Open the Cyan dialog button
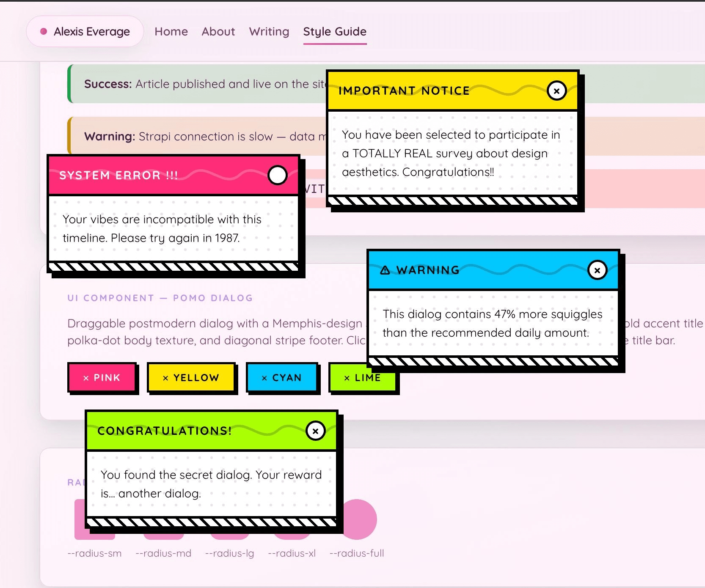Screen dimensions: 705x588 [282, 377]
